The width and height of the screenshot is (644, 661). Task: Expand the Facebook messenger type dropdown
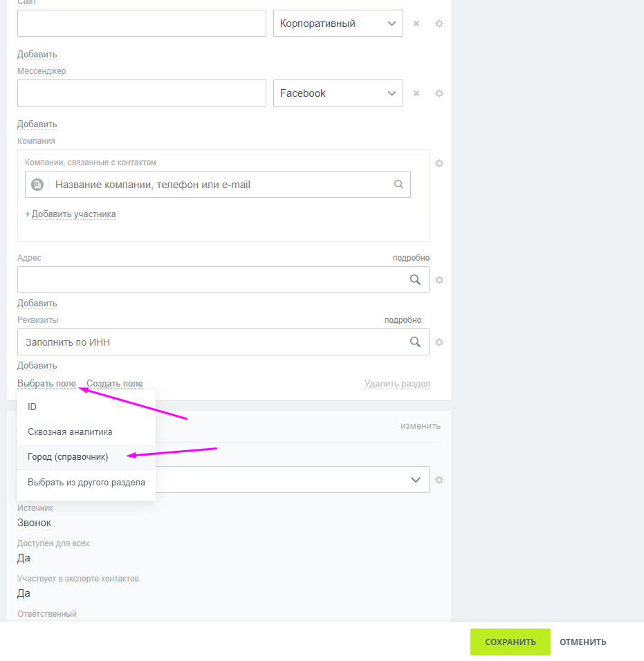(x=338, y=93)
